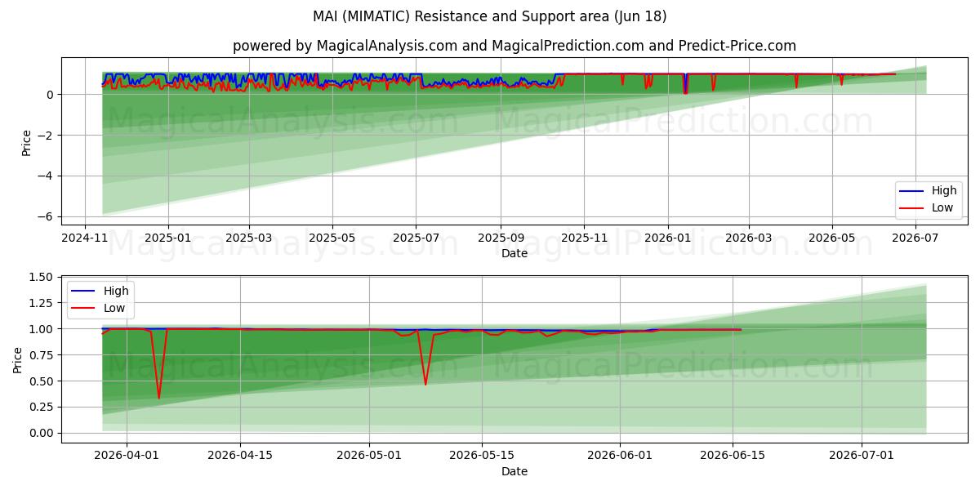Click the '2026-07-01' tick label

point(861,455)
